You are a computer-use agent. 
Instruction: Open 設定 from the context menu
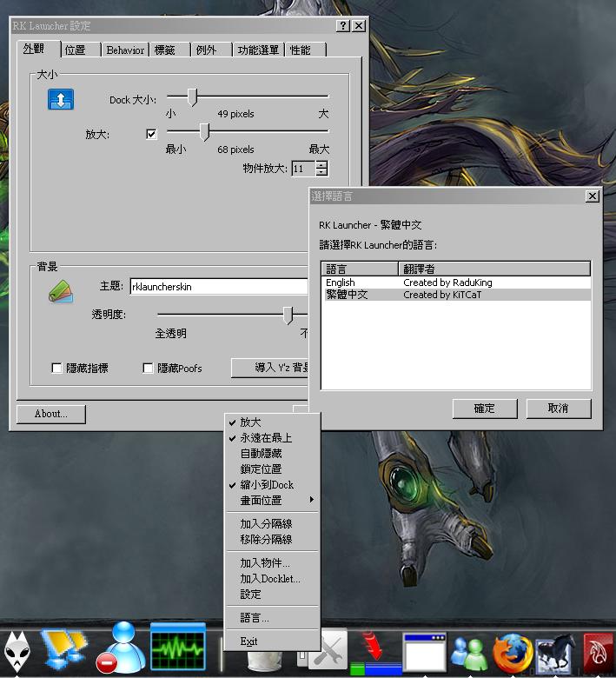point(273,594)
